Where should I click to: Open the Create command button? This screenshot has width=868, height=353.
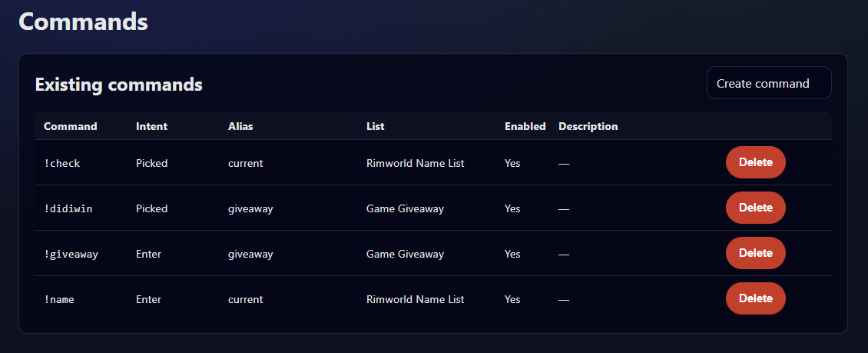click(x=768, y=83)
